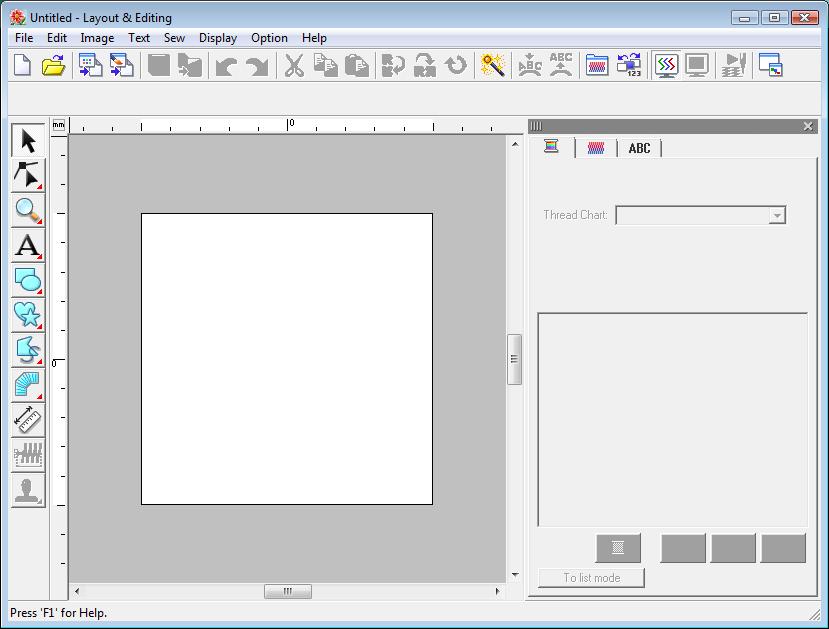The image size is (829, 629).
Task: Launch the Auto Punch wizard wand icon
Action: coord(492,65)
